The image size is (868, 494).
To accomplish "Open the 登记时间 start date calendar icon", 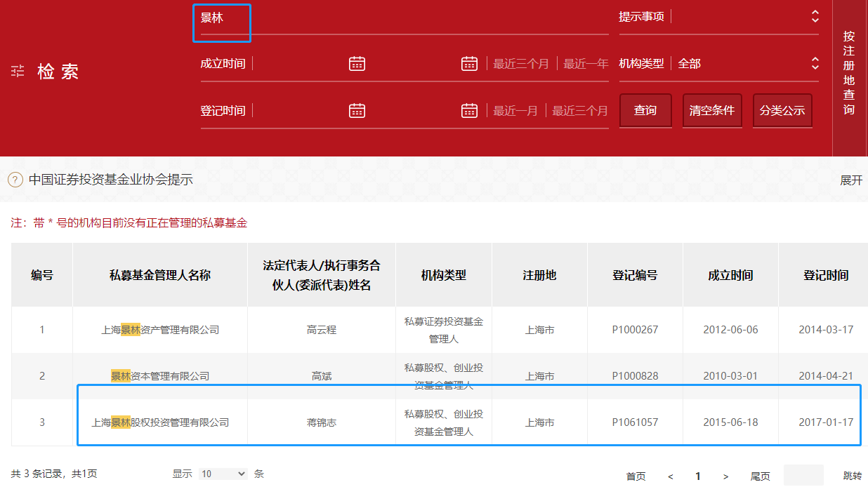I will [x=357, y=110].
